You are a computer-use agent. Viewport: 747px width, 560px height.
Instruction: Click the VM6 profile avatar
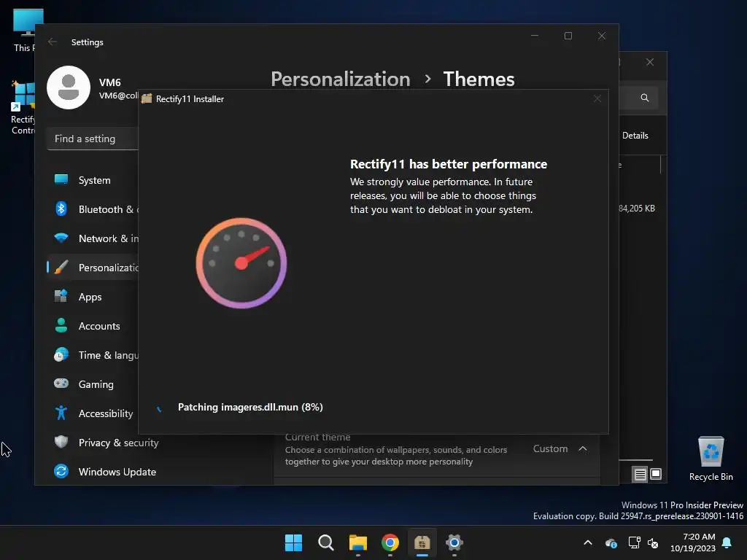click(69, 87)
